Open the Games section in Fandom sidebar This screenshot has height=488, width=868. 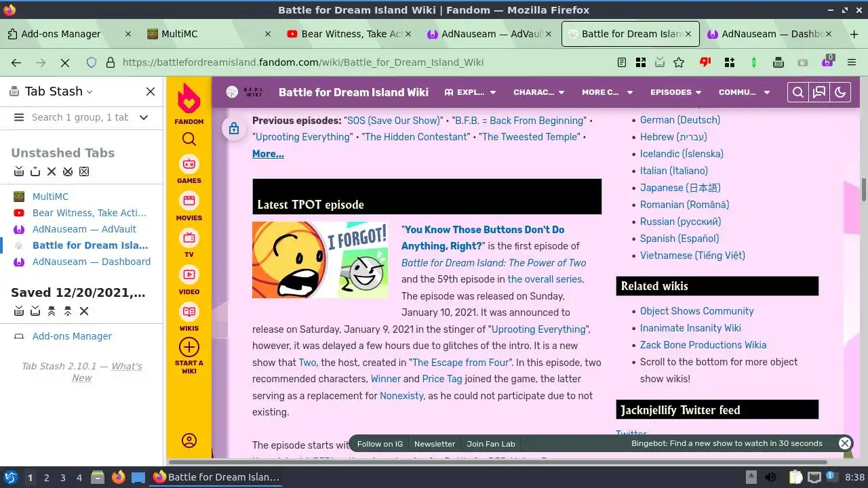point(189,169)
